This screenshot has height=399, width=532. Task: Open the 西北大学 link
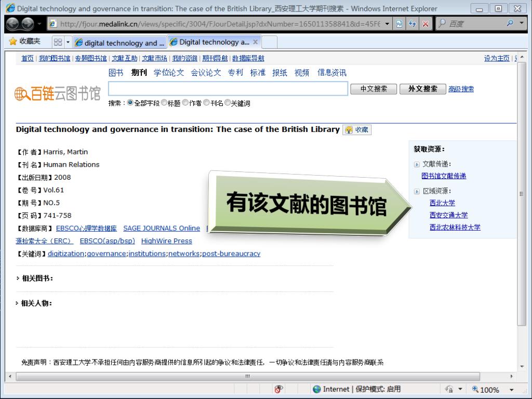point(443,203)
